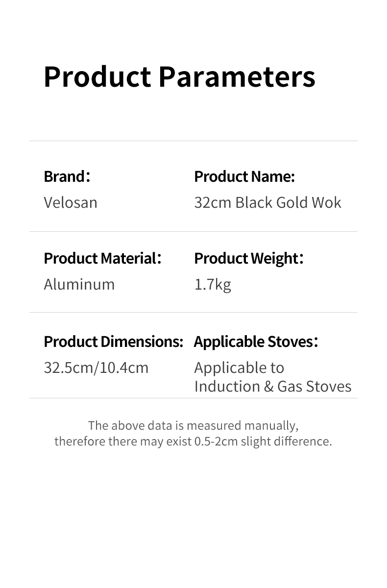Click the Product Parameters heading
387x588 pixels.
[179, 77]
